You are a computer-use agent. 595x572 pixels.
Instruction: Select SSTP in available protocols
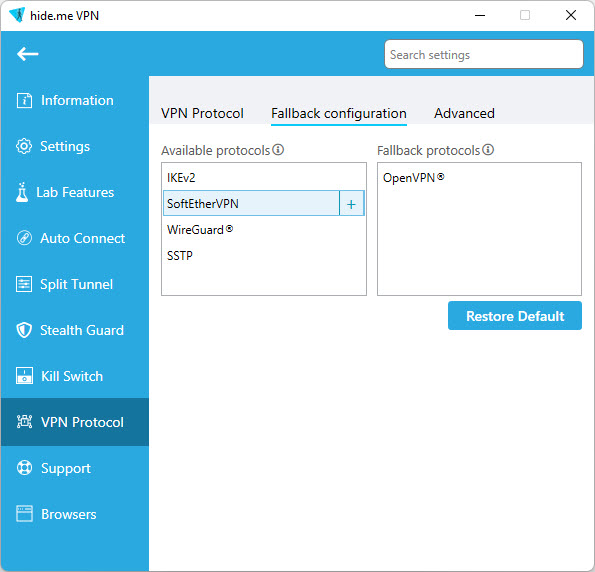(264, 255)
